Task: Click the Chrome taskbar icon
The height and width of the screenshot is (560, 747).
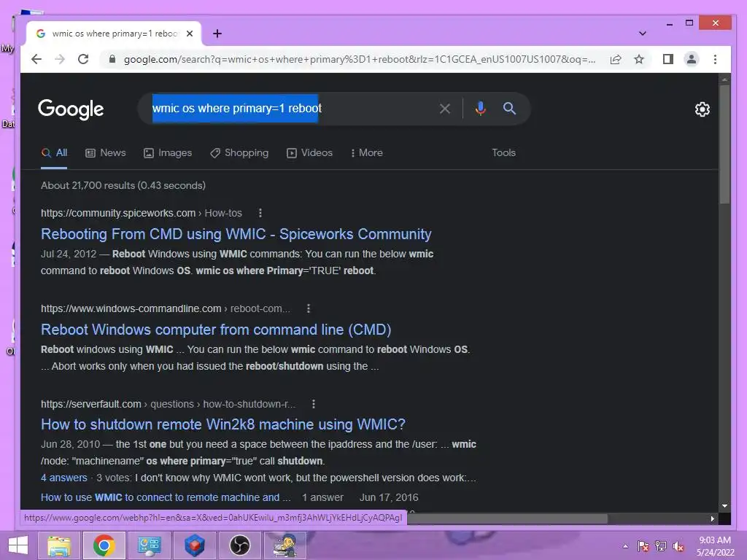Action: [x=104, y=545]
